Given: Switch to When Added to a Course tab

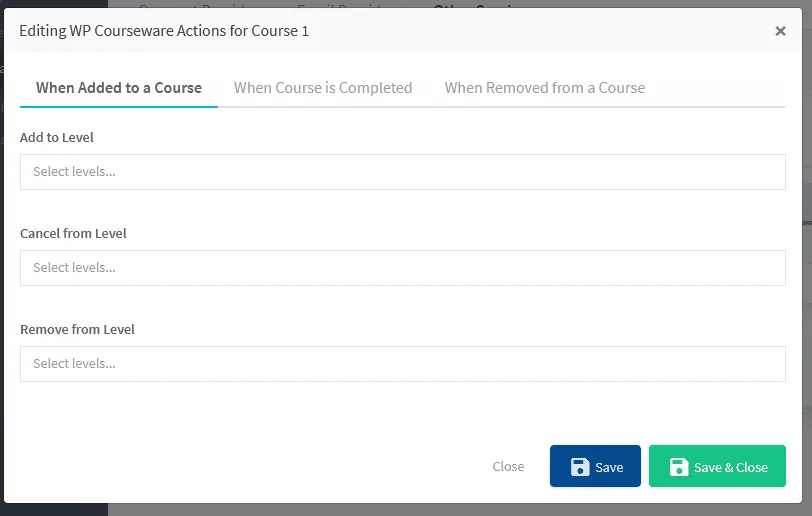Looking at the screenshot, I should [x=119, y=88].
